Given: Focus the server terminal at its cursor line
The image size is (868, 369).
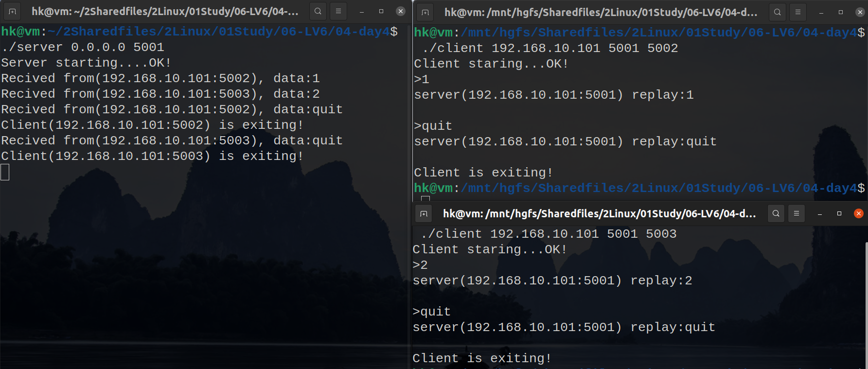Looking at the screenshot, I should [5, 172].
